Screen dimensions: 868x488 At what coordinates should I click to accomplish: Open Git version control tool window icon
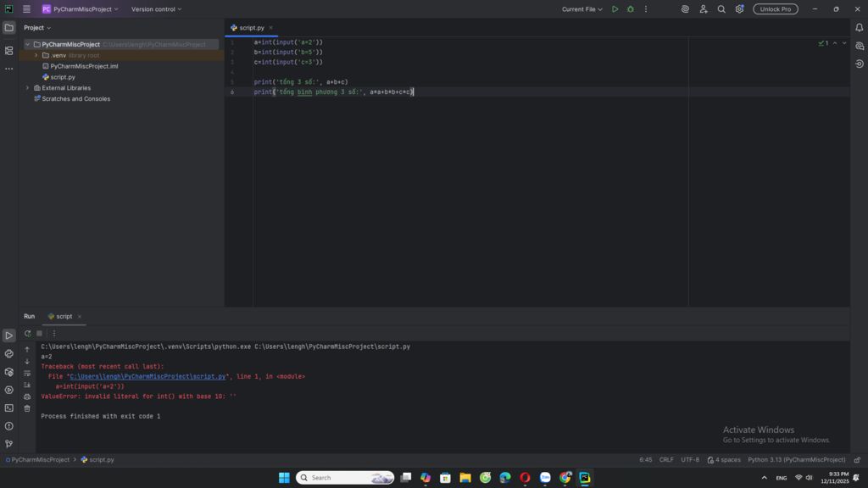(8, 444)
